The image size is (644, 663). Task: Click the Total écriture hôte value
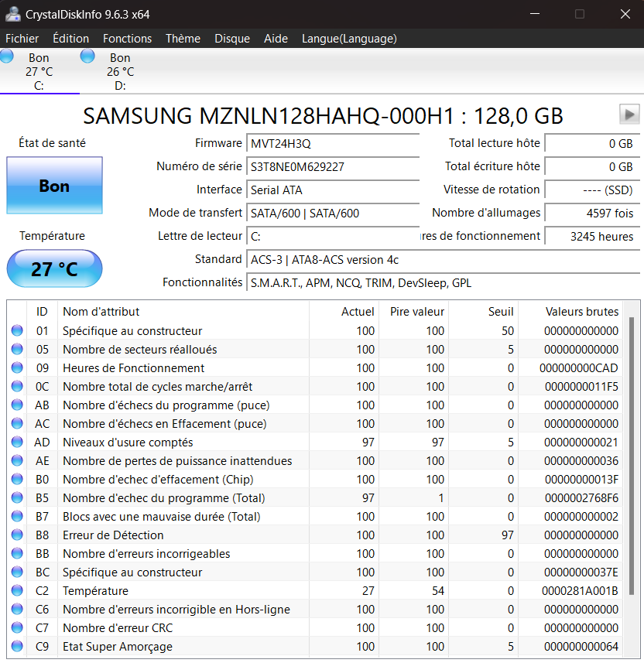(592, 166)
